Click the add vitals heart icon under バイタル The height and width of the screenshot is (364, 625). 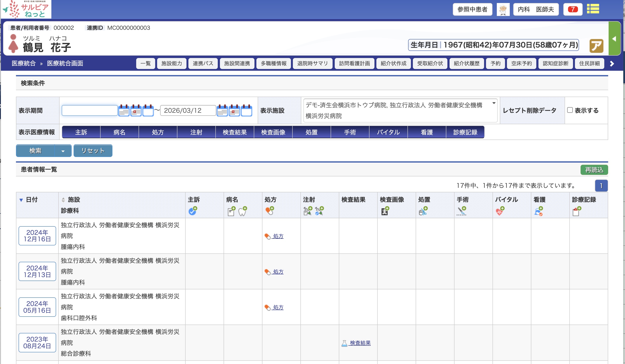tap(500, 211)
